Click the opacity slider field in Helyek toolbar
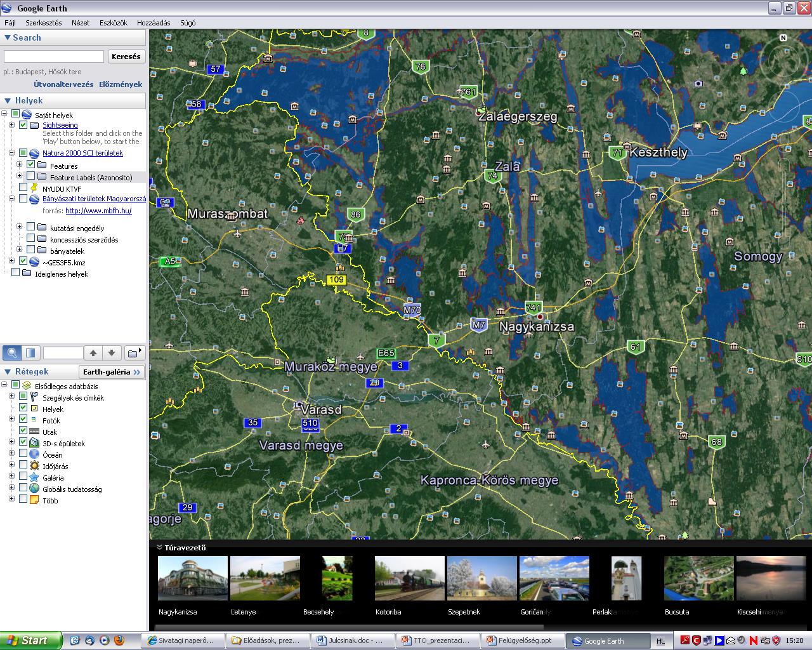Image resolution: width=812 pixels, height=650 pixels. [63, 353]
